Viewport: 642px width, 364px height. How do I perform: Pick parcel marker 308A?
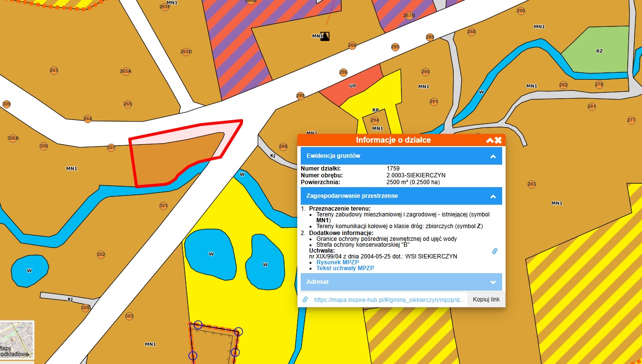[13, 138]
